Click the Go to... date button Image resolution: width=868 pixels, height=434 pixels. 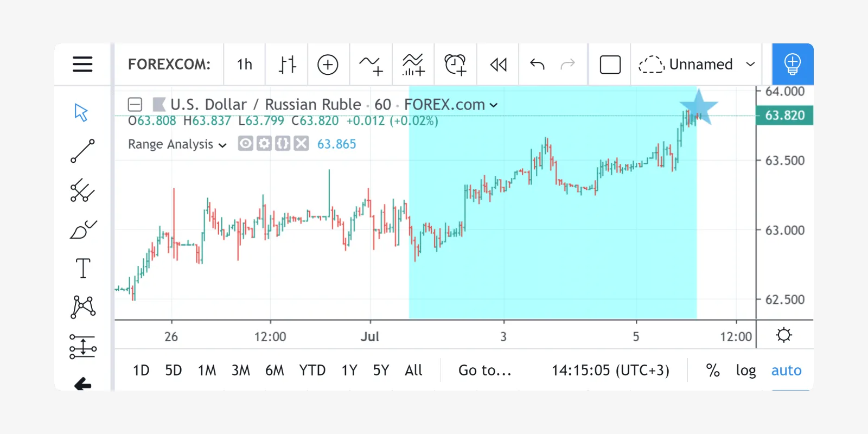point(484,371)
